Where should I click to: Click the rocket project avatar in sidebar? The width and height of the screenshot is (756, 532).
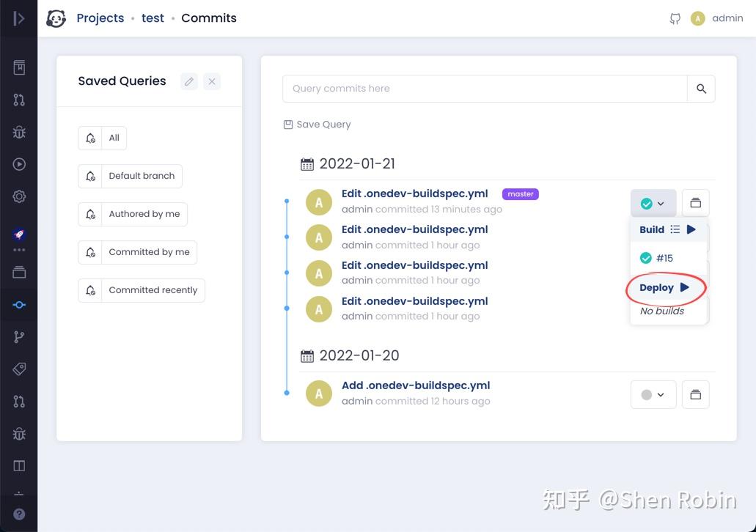point(19,234)
